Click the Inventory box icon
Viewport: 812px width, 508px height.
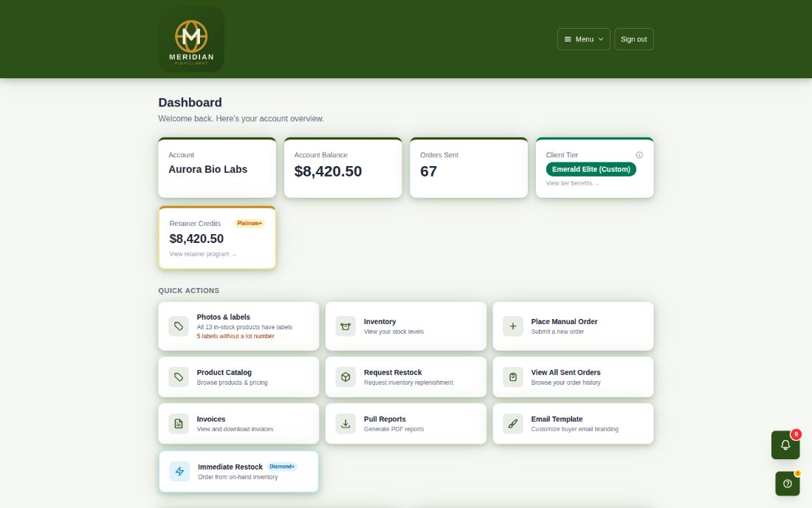(x=345, y=326)
